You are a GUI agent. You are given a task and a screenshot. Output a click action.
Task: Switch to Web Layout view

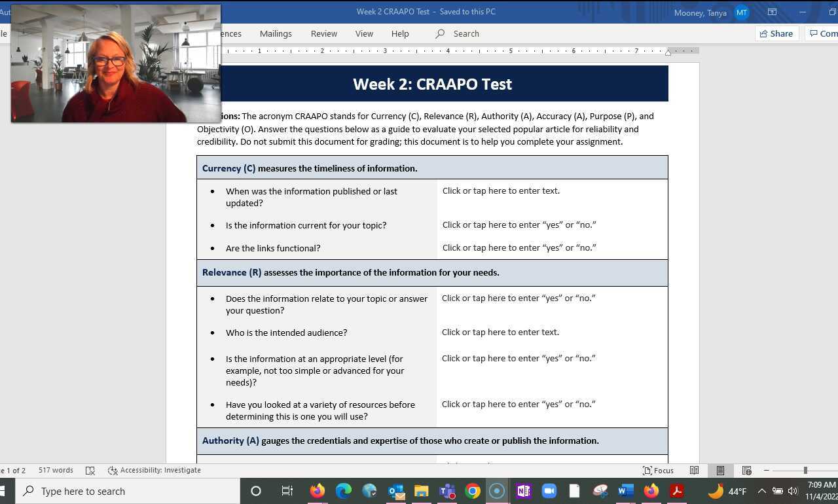coord(746,470)
